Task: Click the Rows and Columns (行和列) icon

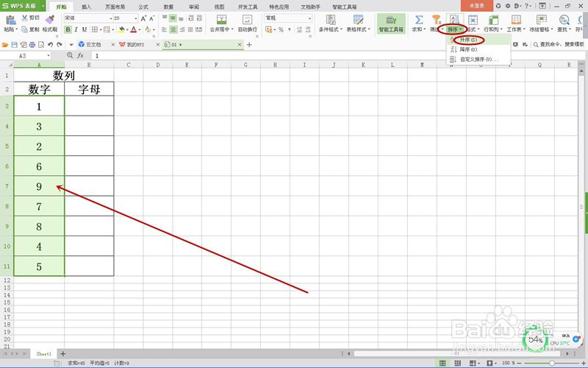Action: [493, 20]
